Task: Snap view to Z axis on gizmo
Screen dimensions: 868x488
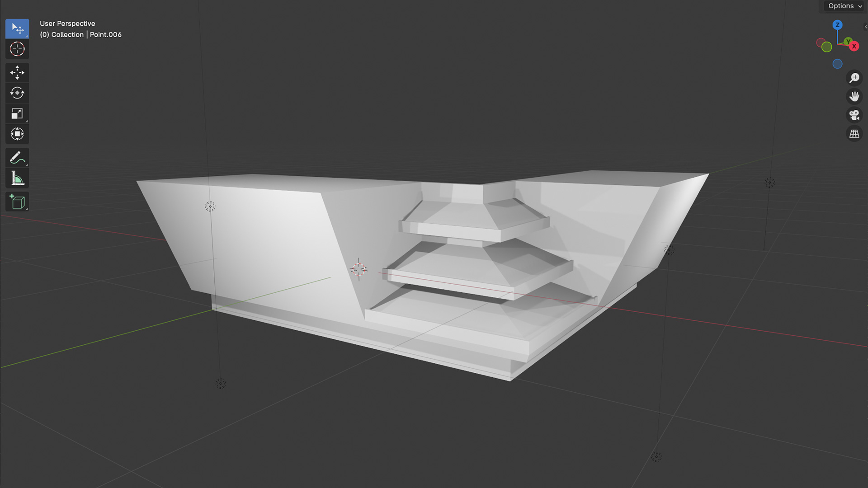Action: (x=837, y=25)
